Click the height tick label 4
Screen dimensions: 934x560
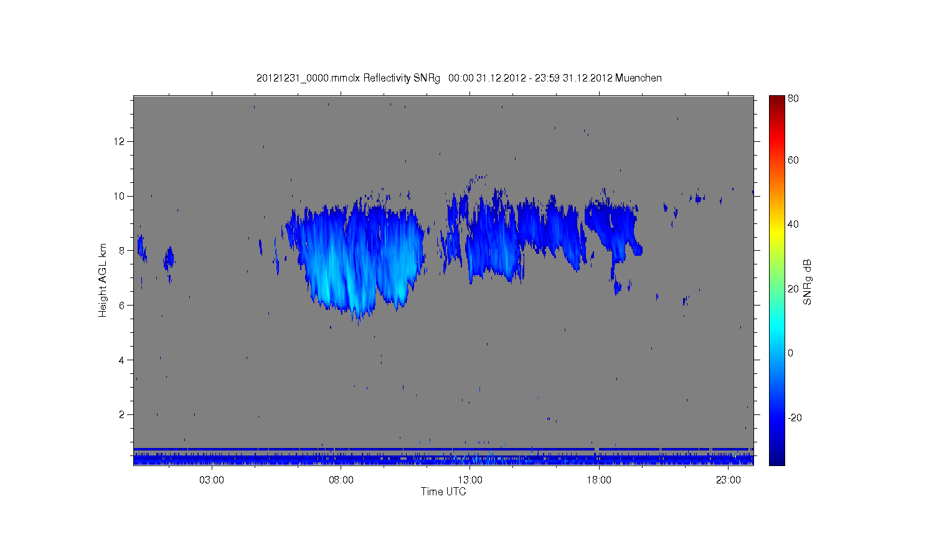pyautogui.click(x=122, y=360)
